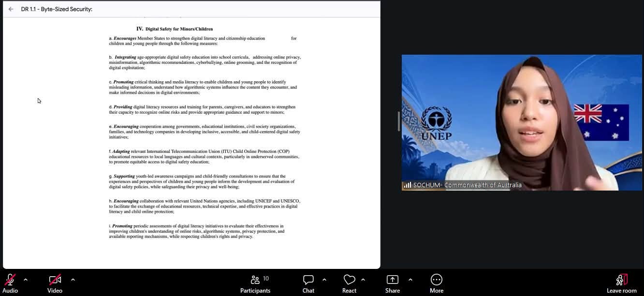Start screen sharing with the Share button
The height and width of the screenshot is (296, 644).
(393, 283)
